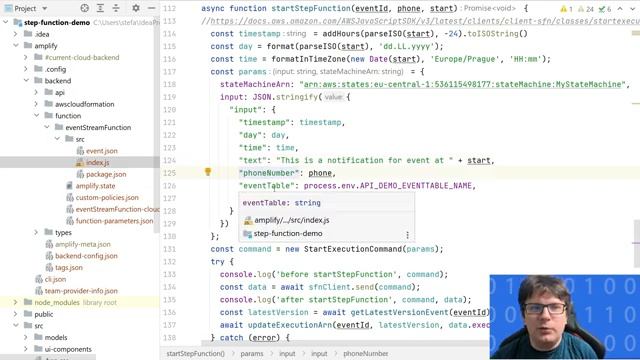Click the typo count 6 indicator

(x=604, y=9)
